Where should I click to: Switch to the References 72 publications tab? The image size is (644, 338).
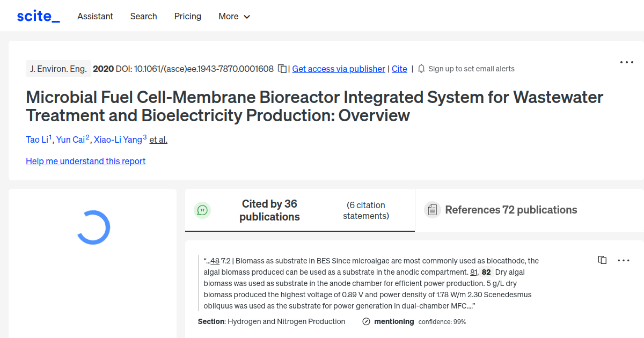pyautogui.click(x=510, y=210)
